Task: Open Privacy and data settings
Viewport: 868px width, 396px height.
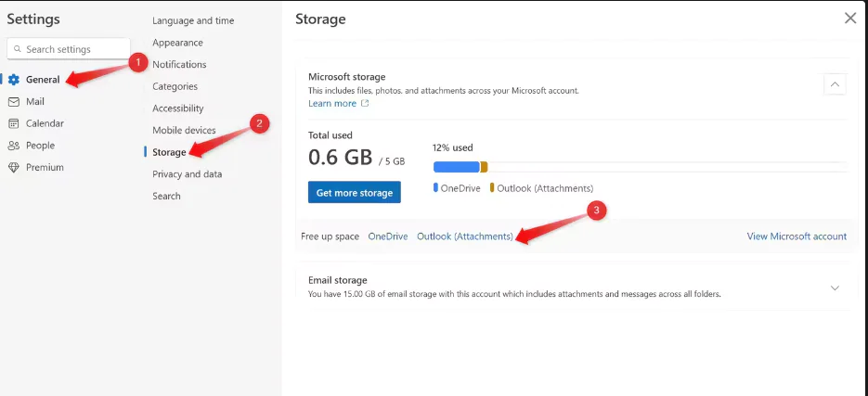Action: [x=187, y=174]
